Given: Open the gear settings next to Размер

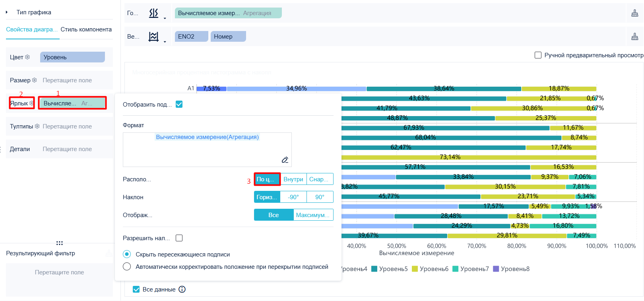Looking at the screenshot, I should click(35, 80).
